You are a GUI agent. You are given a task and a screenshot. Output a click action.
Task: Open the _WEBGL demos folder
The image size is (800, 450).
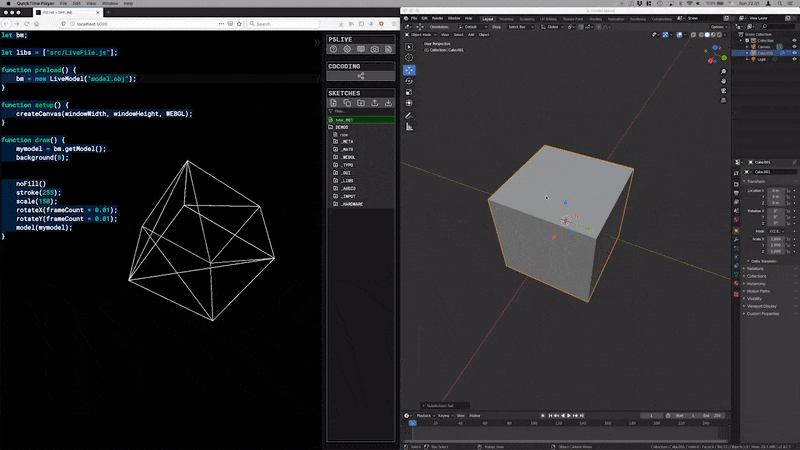coord(348,158)
